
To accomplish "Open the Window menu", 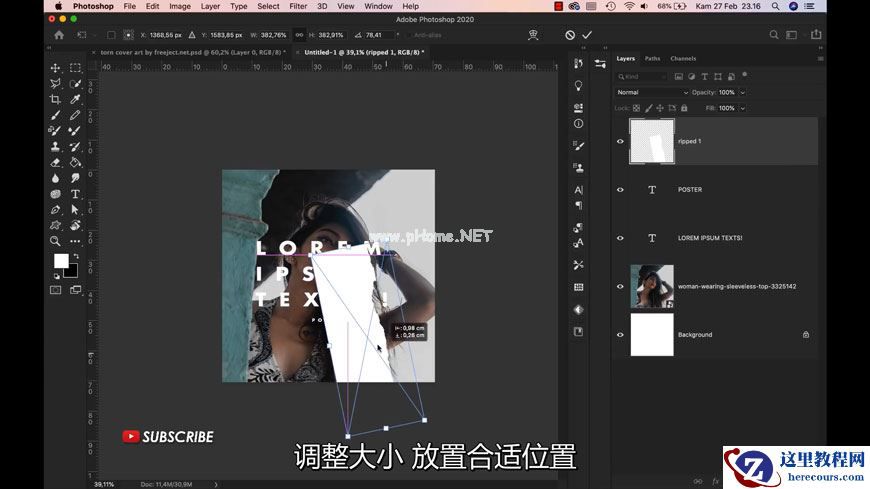I will (x=378, y=6).
